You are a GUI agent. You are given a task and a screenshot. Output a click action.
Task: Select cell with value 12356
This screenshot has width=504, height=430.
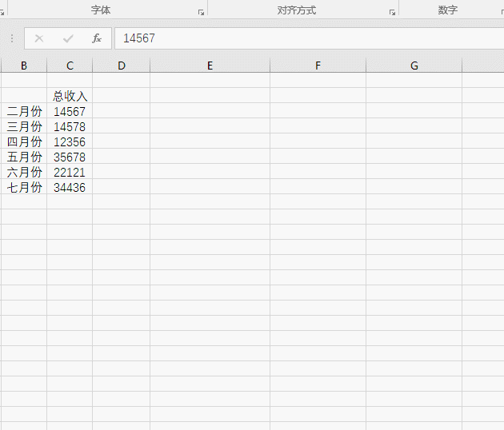[70, 141]
